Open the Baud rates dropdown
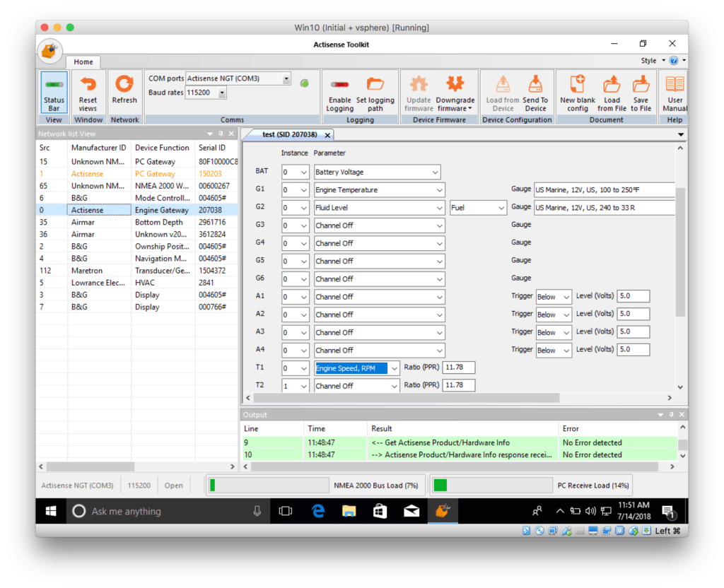 click(222, 93)
